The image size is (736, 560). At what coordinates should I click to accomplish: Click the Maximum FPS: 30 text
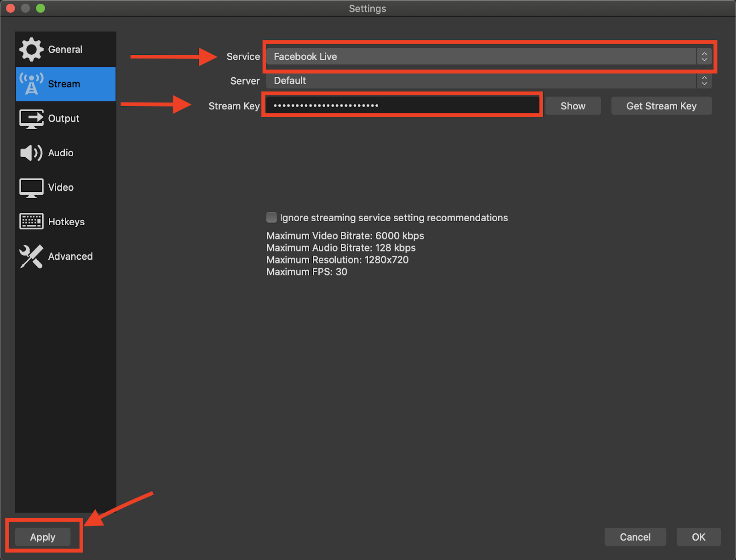(x=307, y=272)
